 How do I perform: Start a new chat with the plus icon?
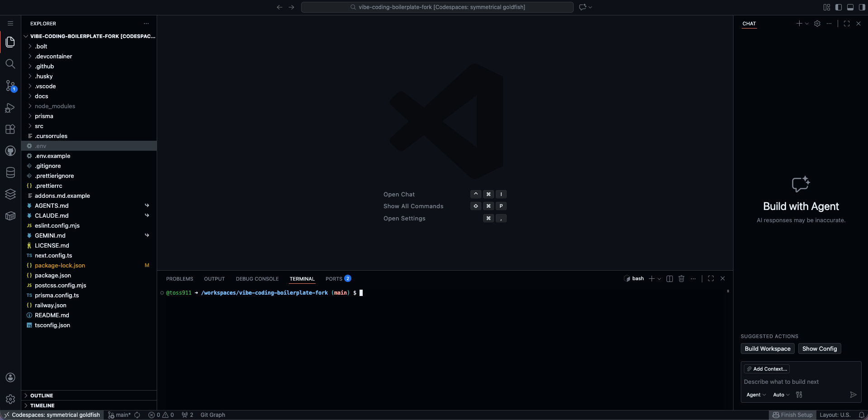tap(799, 24)
